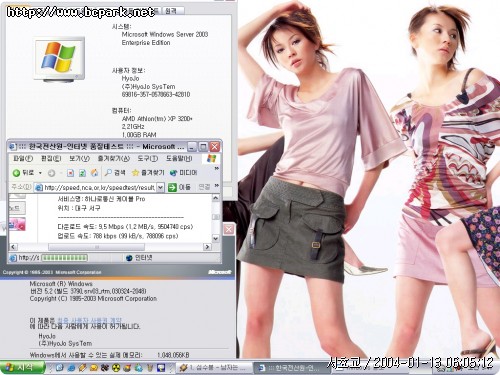Click the yellow radiation-symbol quick launch icon

[x=116, y=368]
